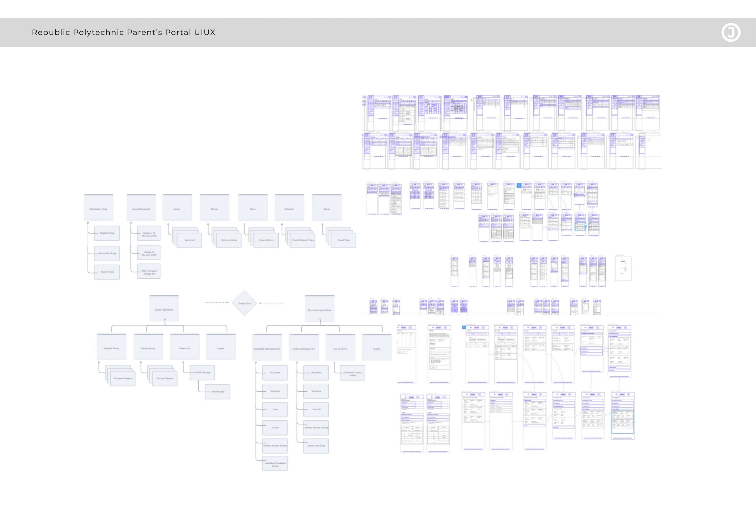756x532 pixels.
Task: Click the Individual Candidate Profile node
Action: pyautogui.click(x=275, y=464)
